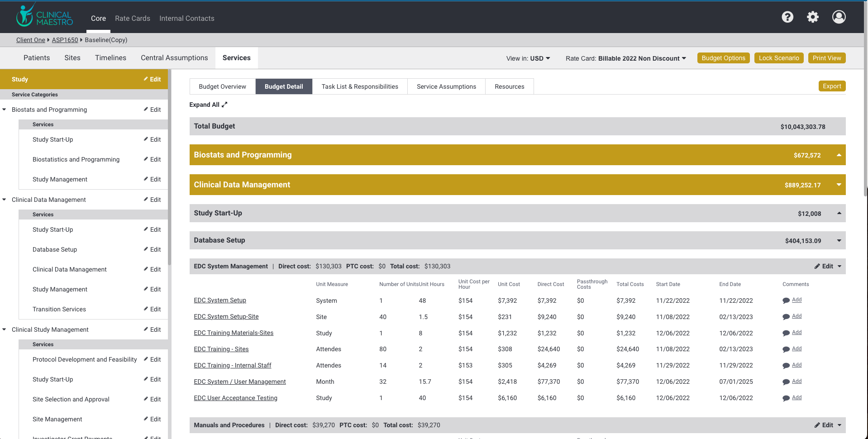Open dropdown arrow beside Manuals and Procedures Edit

839,425
